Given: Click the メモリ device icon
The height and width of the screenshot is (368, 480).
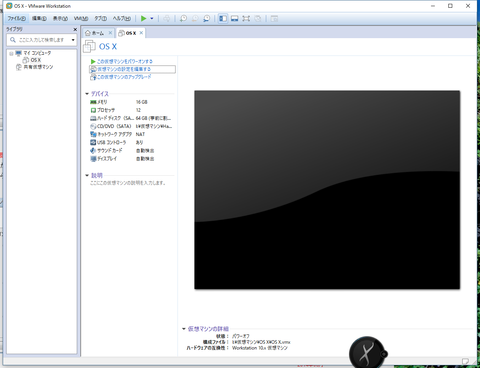Looking at the screenshot, I should tap(93, 102).
